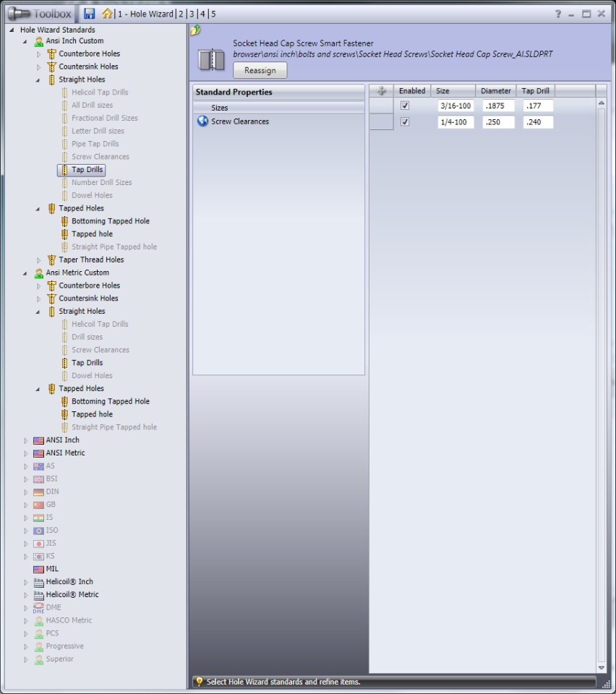Select Tapped hole under Ansi Metric Custom
Screen dimensions: 616x694
click(x=92, y=414)
